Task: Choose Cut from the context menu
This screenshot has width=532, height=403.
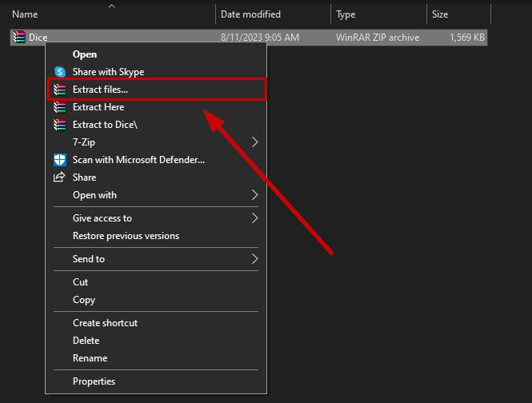Action: [81, 282]
